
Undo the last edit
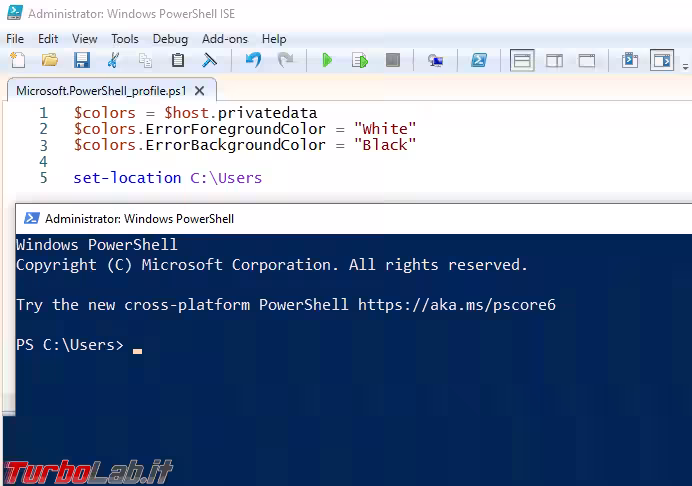pos(253,60)
